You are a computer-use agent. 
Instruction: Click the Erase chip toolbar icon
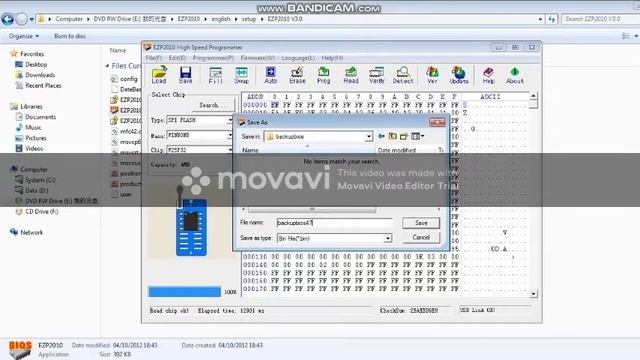tap(297, 76)
